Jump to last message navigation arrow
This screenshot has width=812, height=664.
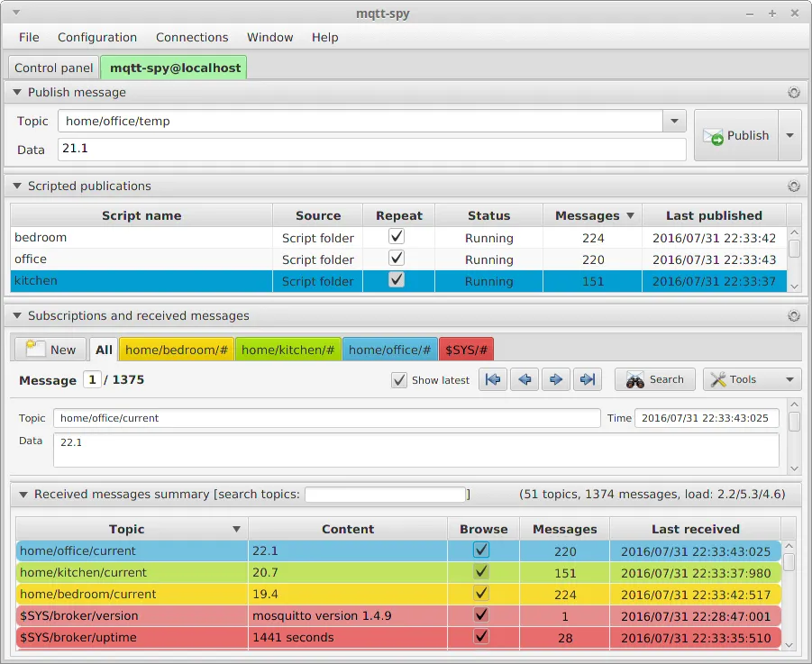(x=588, y=379)
